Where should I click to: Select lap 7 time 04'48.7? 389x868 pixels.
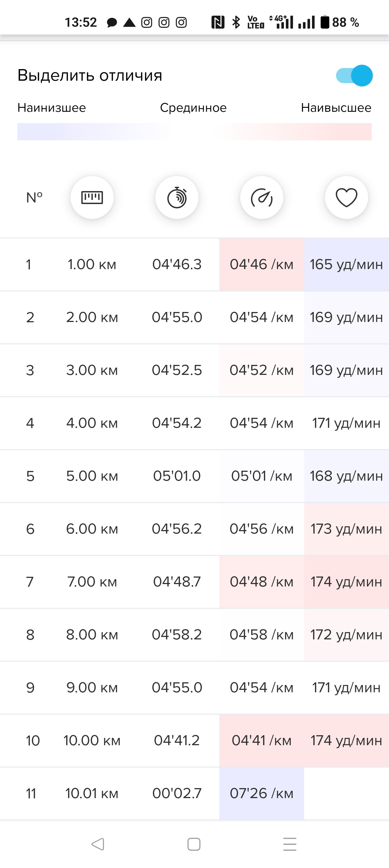[177, 582]
